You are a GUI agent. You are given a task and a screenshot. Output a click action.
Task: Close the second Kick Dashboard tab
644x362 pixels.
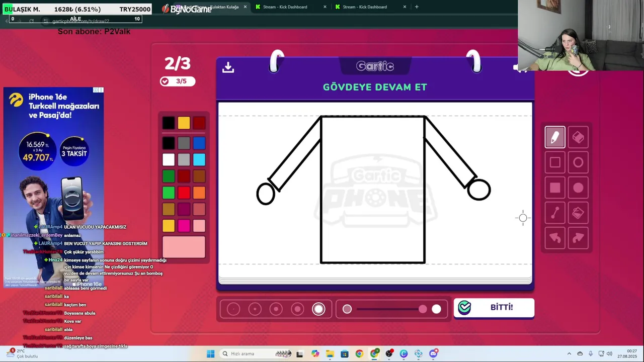point(405,7)
